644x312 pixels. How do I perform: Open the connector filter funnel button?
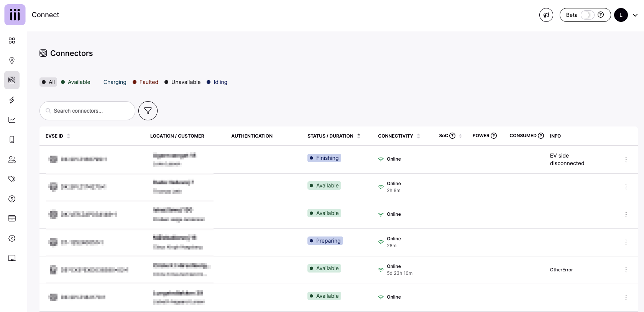148,111
